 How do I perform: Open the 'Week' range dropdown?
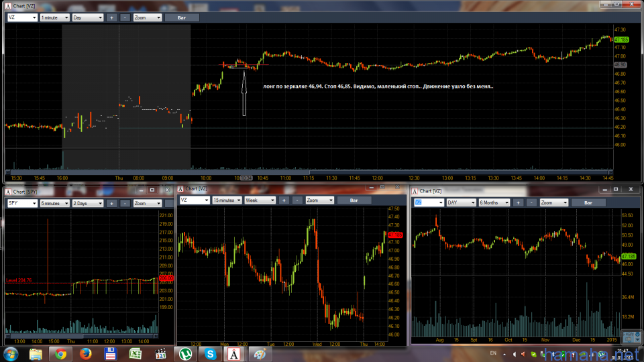pyautogui.click(x=260, y=200)
